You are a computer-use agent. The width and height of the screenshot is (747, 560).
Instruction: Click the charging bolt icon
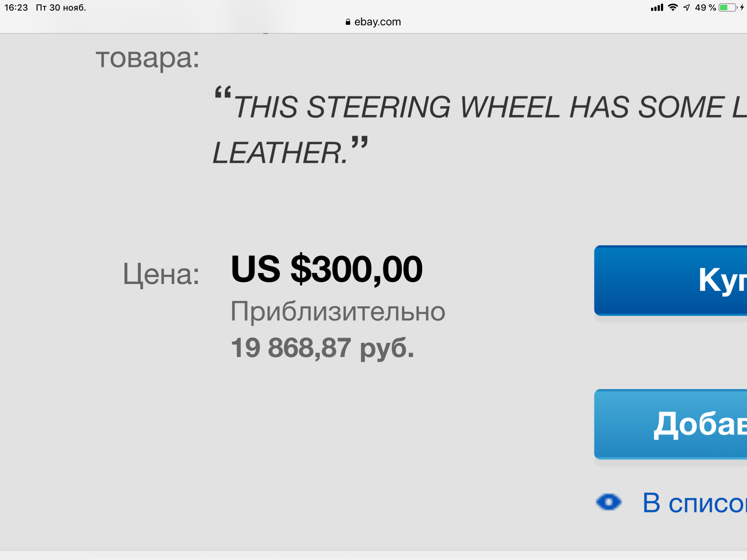pyautogui.click(x=742, y=7)
